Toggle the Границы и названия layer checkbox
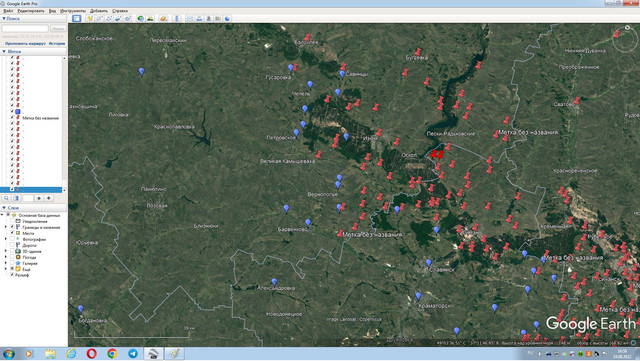The width and height of the screenshot is (640, 361). point(12,227)
